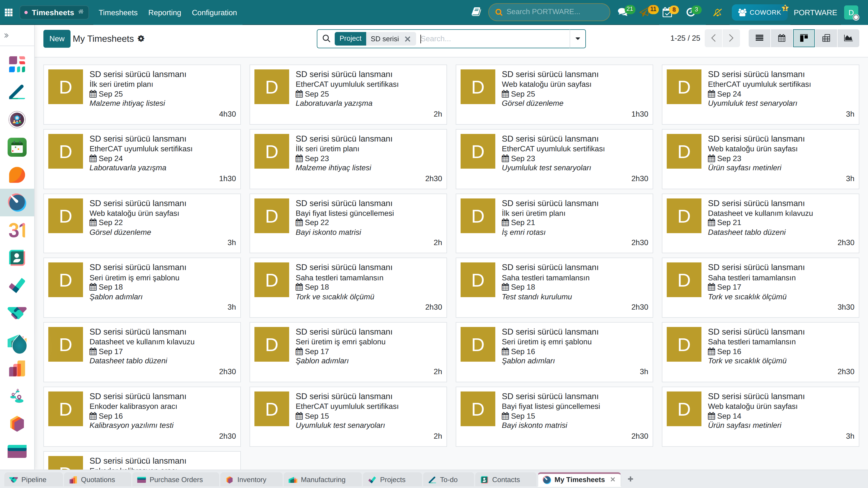The image size is (868, 488).
Task: Switch to the Purchase Orders tab
Action: click(x=175, y=480)
